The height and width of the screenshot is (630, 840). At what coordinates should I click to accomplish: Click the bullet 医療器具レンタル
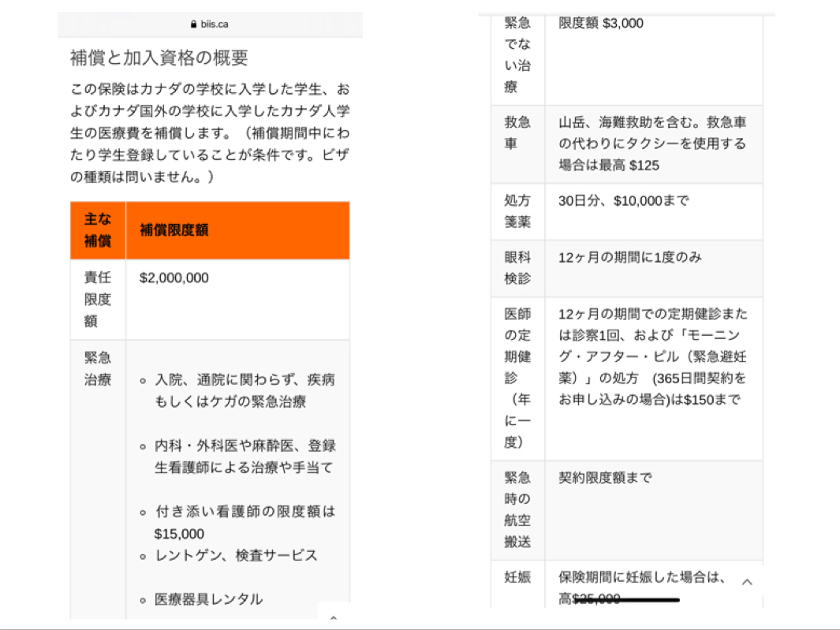(208, 599)
